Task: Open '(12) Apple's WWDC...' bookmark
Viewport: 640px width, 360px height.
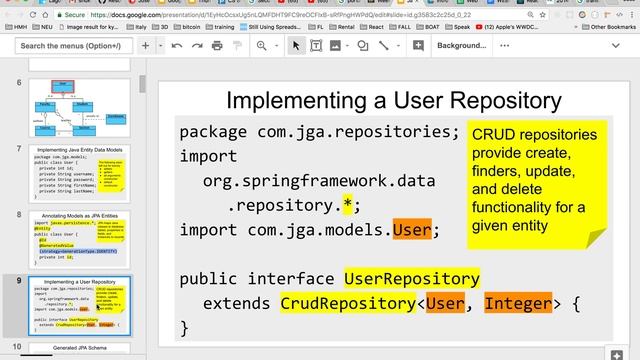Action: coord(507,27)
